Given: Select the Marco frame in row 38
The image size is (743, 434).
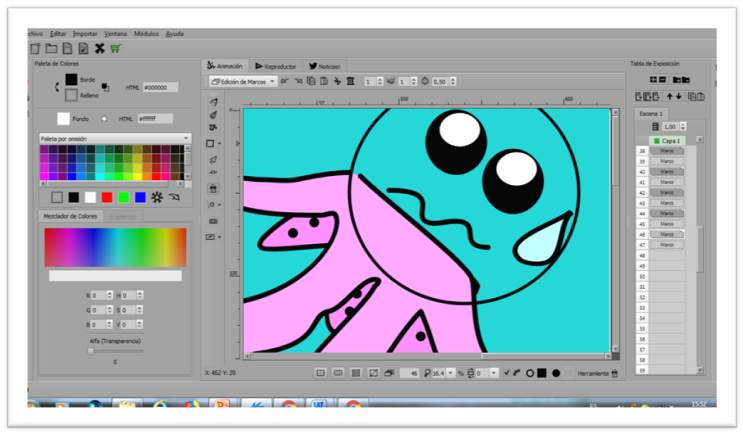Looking at the screenshot, I should pos(666,151).
